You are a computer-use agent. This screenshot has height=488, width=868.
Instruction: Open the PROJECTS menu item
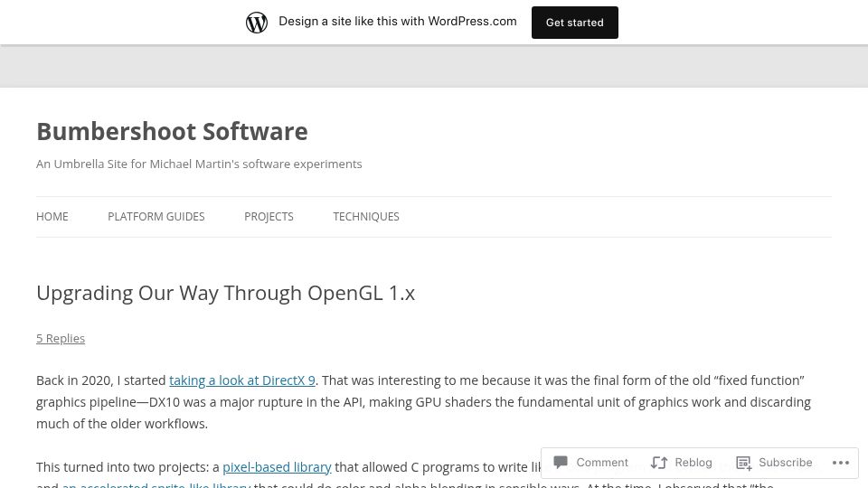(269, 216)
